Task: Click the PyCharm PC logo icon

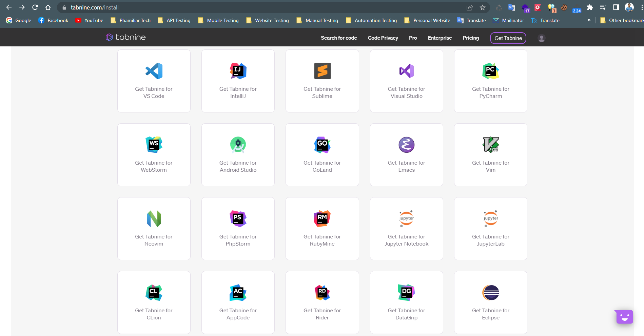Action: pyautogui.click(x=491, y=71)
